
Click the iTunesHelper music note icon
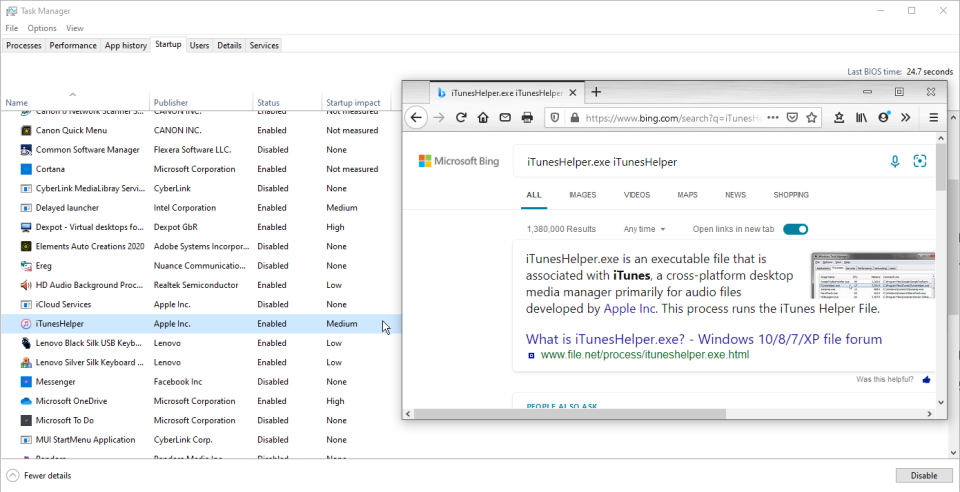[x=26, y=324]
